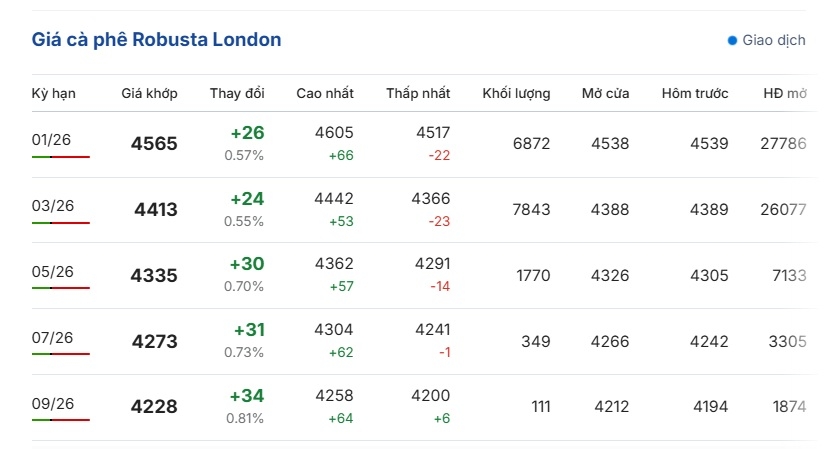Click the Cao nhất column header
The height and width of the screenshot is (449, 835).
(x=325, y=94)
